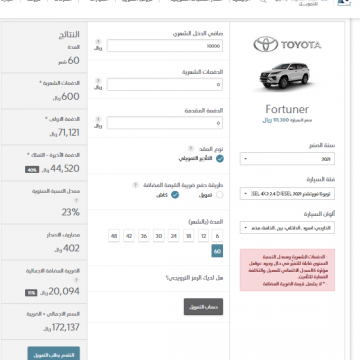Viewport: 360px width, 360px height.
Task: Choose the 6 month duration
Action: [217, 236]
